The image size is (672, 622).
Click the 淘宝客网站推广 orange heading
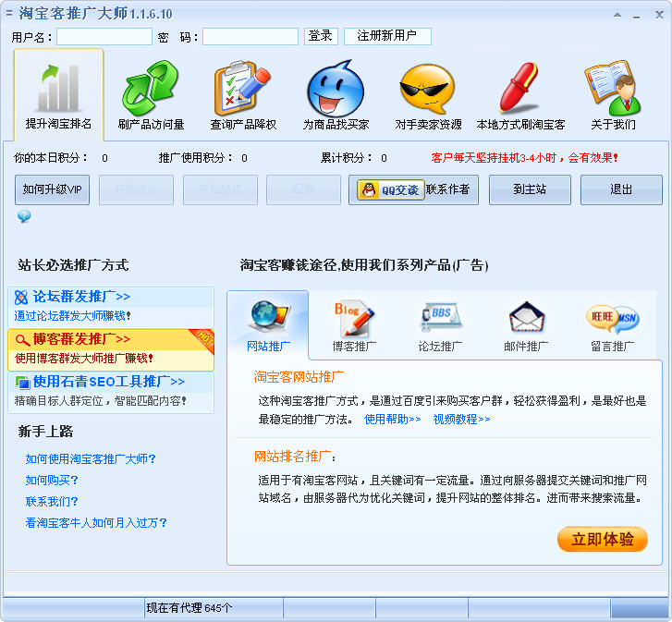pyautogui.click(x=299, y=377)
